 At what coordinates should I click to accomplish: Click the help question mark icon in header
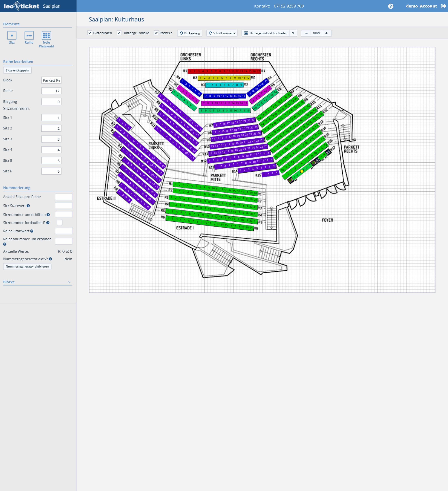[x=390, y=6]
